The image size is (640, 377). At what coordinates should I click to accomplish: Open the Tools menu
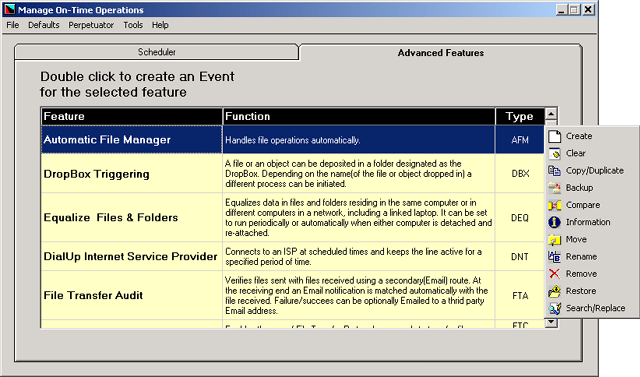133,25
